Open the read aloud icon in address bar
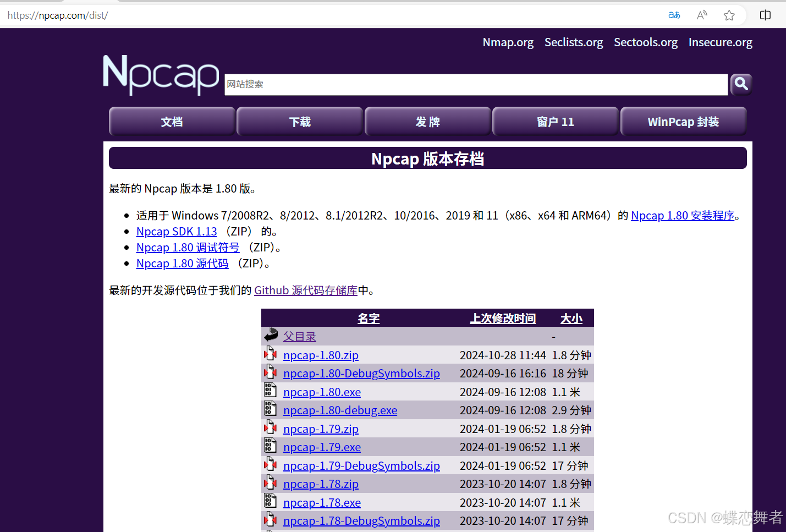Screen dimensions: 786x532 pos(702,15)
